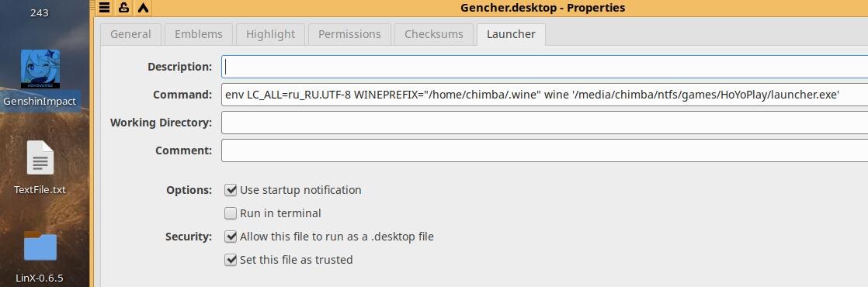This screenshot has height=287, width=868.
Task: Enable Run in terminal checkbox
Action: 231,213
